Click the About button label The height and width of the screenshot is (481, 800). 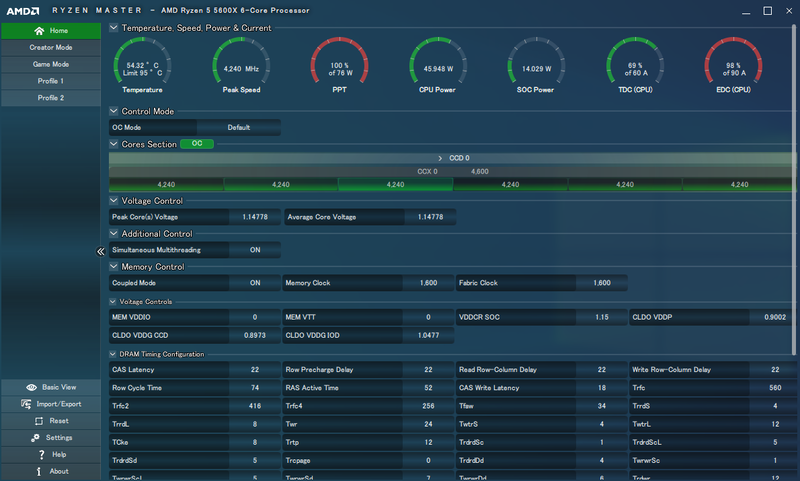[x=59, y=471]
